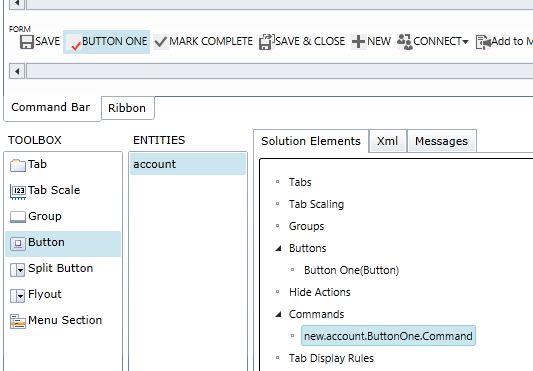Screen dimensions: 533x371
Task: Click the Add to Marketing List icon
Action: 483,42
